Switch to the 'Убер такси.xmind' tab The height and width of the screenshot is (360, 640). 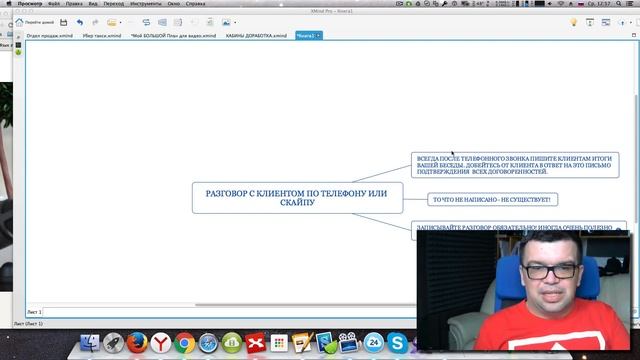(102, 36)
